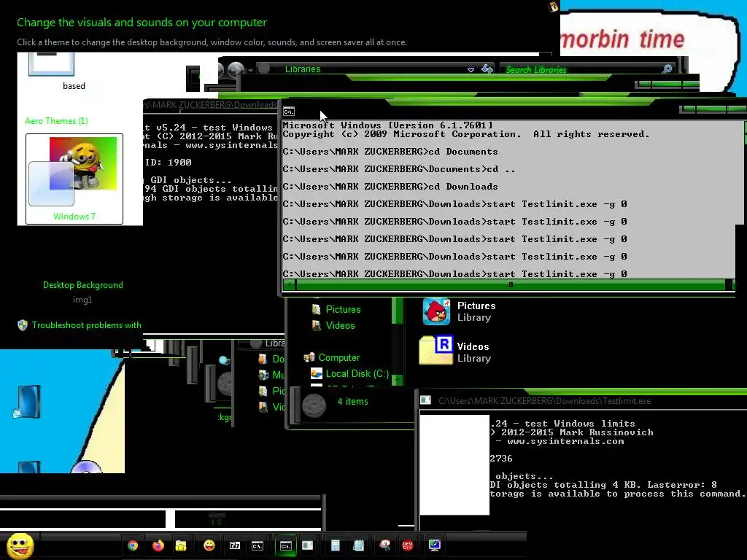Screen dimensions: 747x560
Task: Select Videos in the navigation pane
Action: tap(340, 326)
